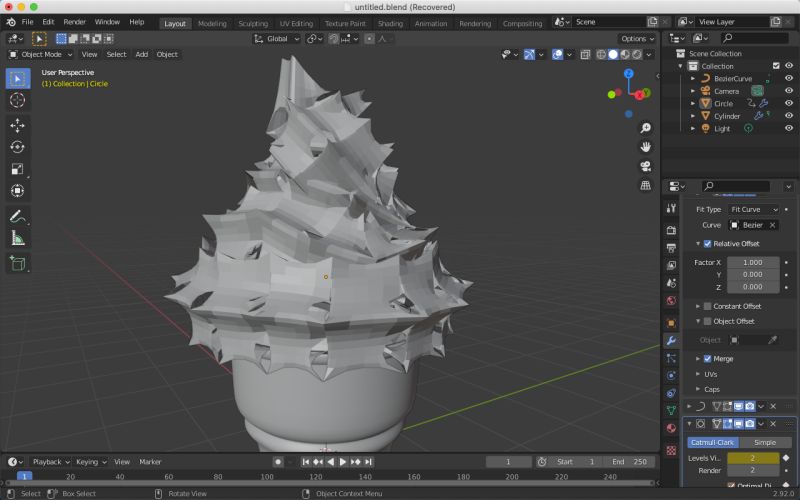800x500 pixels.
Task: Hide the Light object in outliner
Action: 789,129
